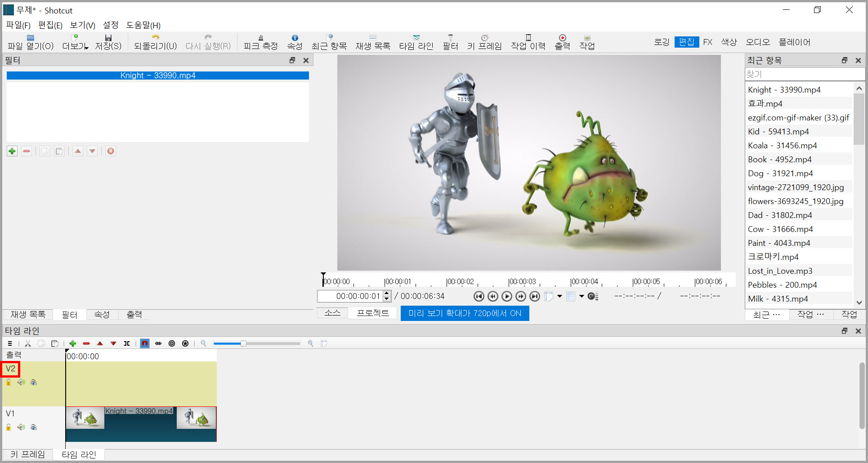The width and height of the screenshot is (868, 463).
Task: Switch to the 프로젝트 player tab
Action: [x=373, y=313]
